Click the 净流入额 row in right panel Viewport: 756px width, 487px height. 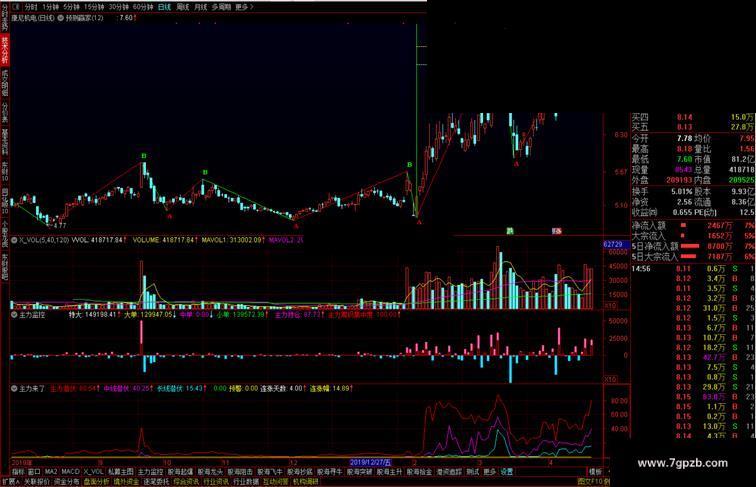(693, 225)
